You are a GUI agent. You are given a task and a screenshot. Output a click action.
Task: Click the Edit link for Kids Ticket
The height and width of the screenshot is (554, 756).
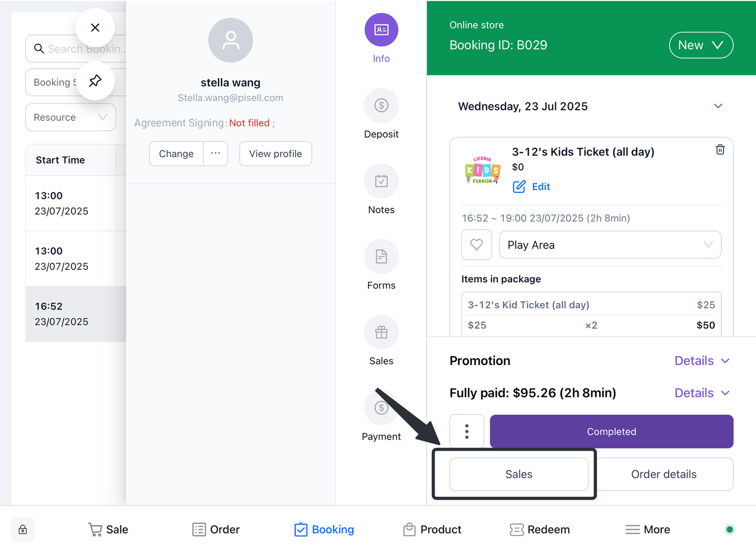click(x=540, y=187)
